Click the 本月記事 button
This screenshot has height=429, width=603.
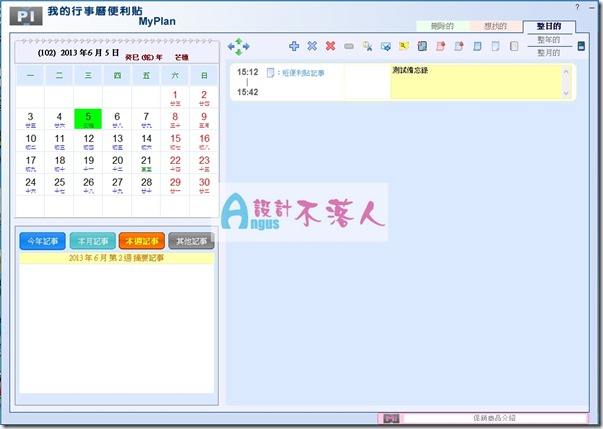91,241
